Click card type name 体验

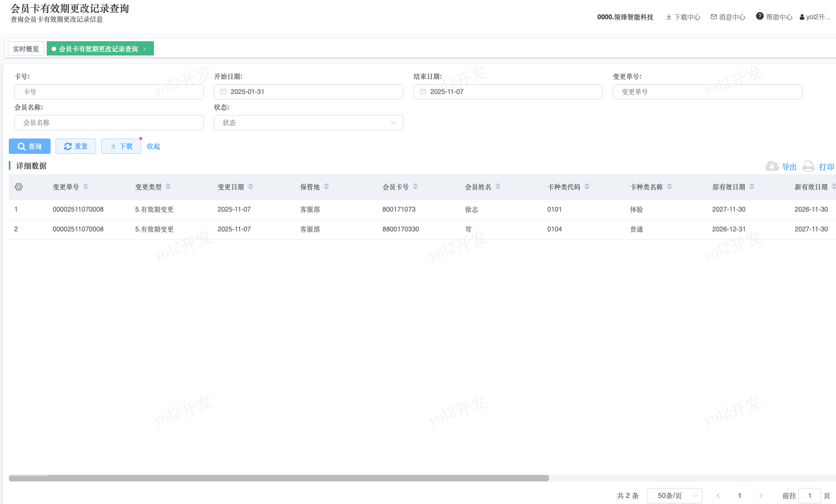(636, 209)
